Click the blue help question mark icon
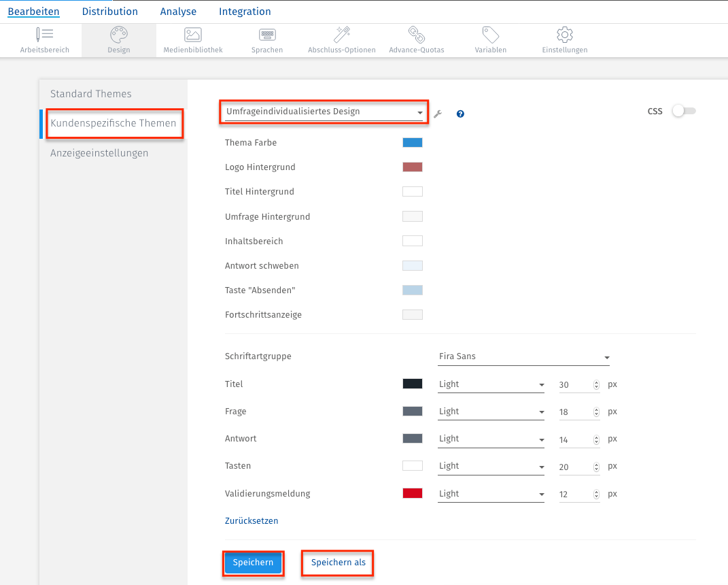Viewport: 728px width, 585px height. 460,114
